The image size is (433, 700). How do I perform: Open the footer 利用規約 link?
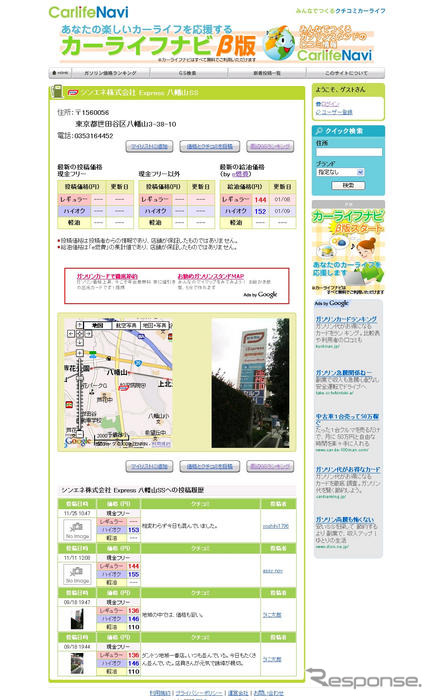160,692
